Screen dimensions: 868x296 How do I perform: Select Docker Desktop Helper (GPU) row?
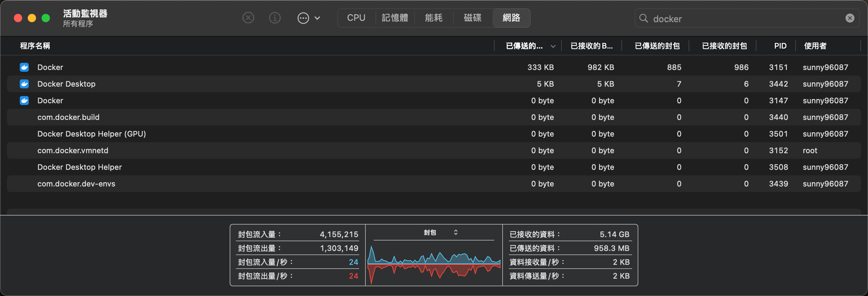[x=434, y=134]
